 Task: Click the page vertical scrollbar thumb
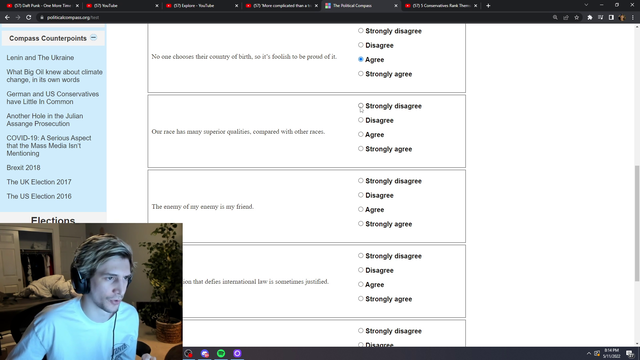[637, 223]
